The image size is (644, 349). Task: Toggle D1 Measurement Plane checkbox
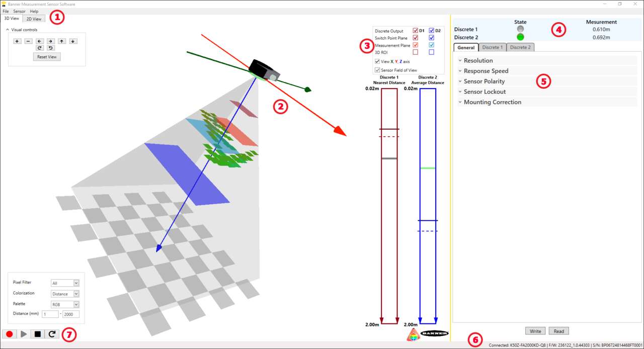(x=415, y=45)
